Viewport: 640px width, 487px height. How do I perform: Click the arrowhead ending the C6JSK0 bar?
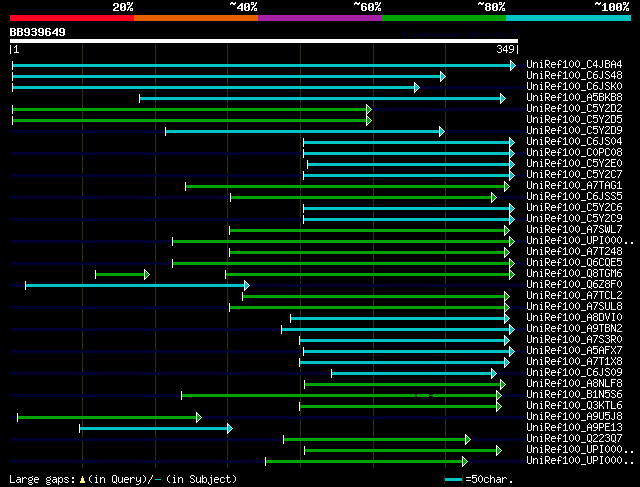click(417, 87)
